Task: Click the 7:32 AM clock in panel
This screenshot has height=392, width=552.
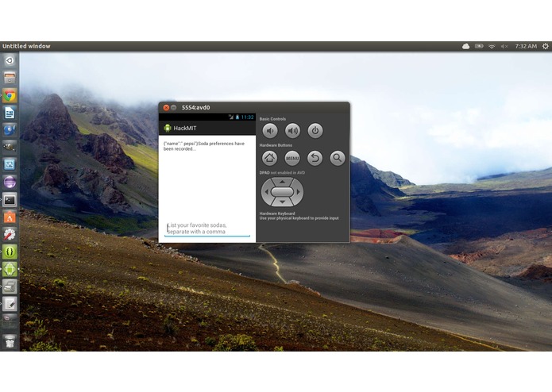Action: [x=526, y=46]
